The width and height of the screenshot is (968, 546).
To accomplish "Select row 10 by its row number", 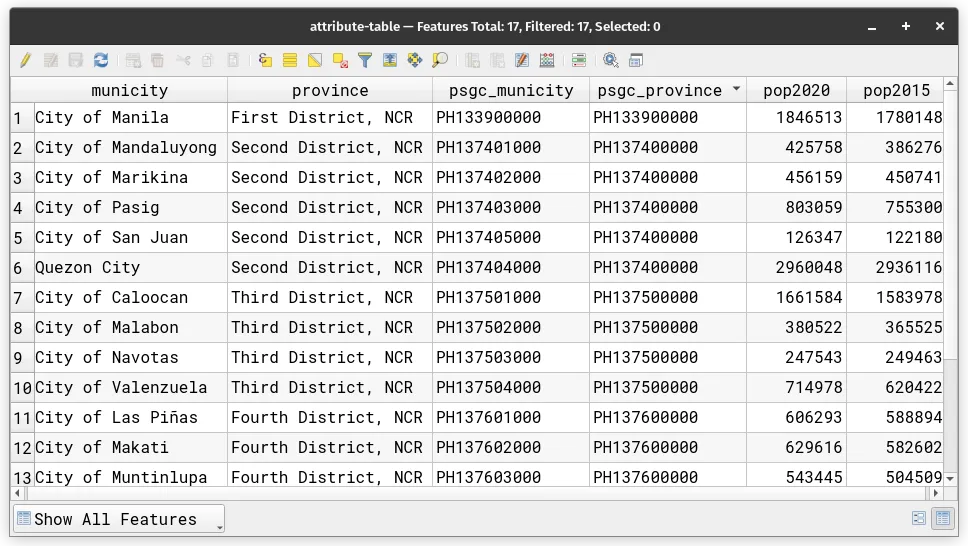I will [22, 388].
